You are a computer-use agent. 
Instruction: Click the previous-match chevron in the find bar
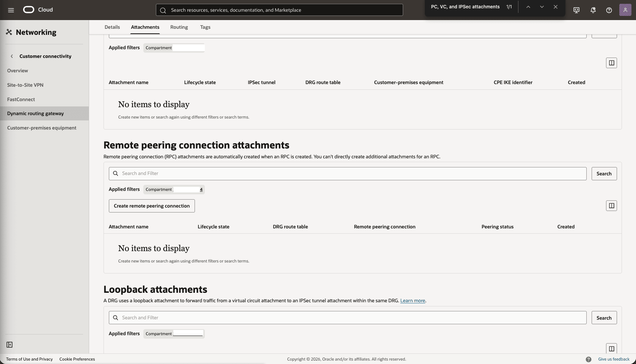pyautogui.click(x=528, y=6)
